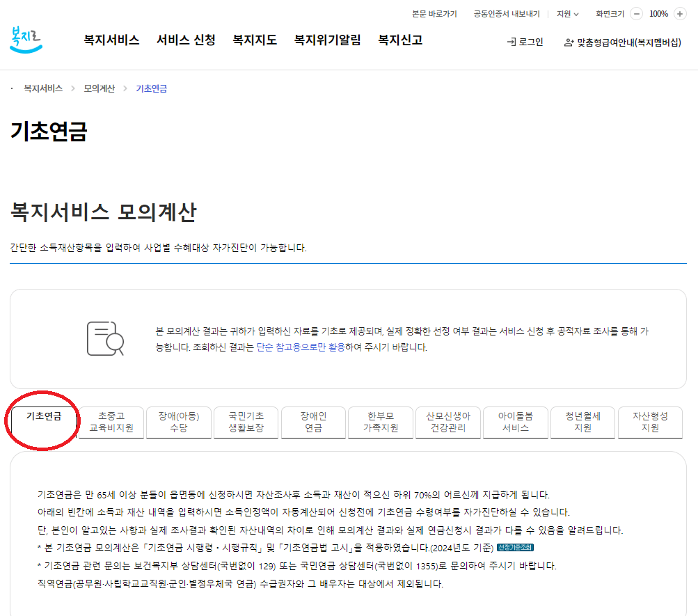Expand the breadcrumb chevron after 복지서비스

(73, 88)
